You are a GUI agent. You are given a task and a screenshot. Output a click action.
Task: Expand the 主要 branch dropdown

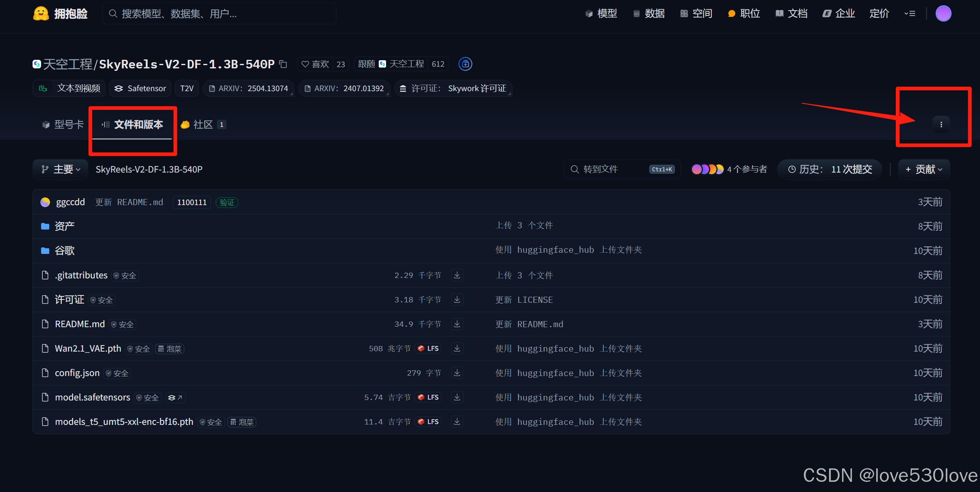coord(61,169)
